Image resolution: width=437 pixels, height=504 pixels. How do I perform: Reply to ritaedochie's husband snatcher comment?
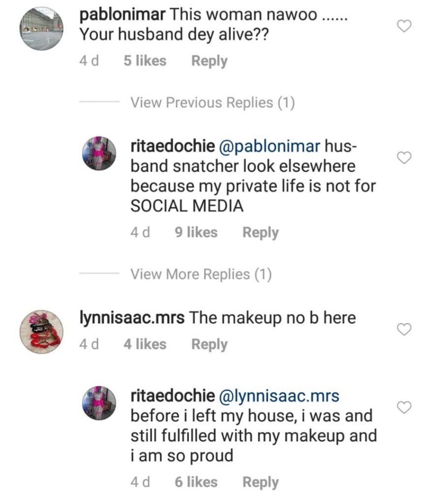[x=260, y=232]
